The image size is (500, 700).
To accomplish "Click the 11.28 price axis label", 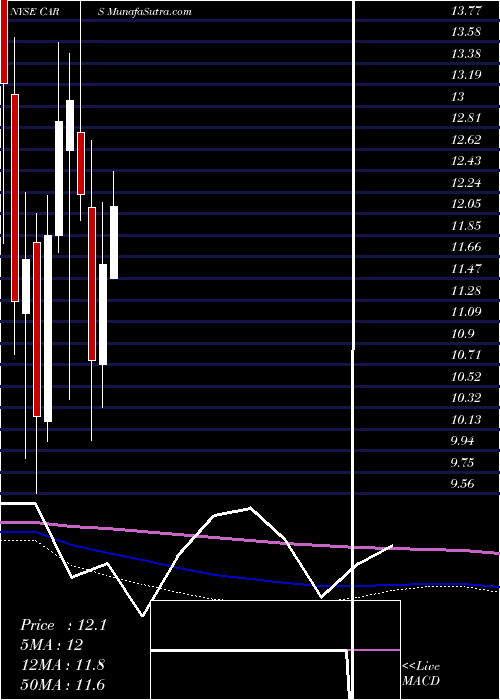I will click(x=467, y=291).
